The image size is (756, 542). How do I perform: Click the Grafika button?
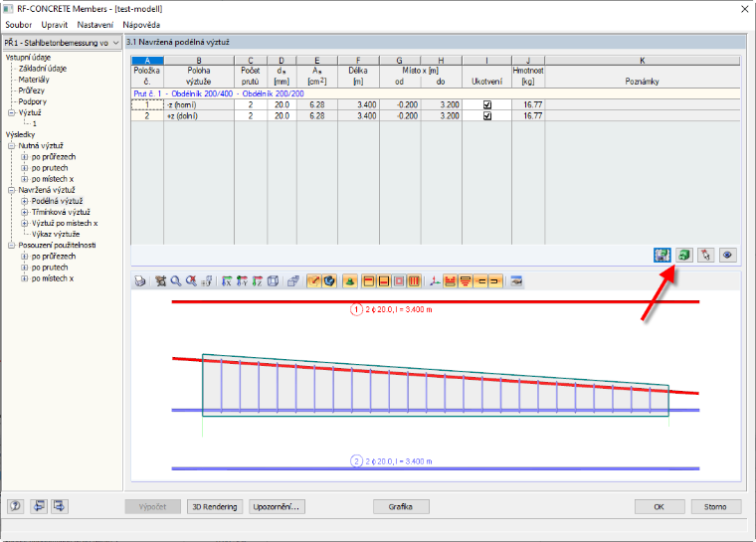click(x=401, y=507)
